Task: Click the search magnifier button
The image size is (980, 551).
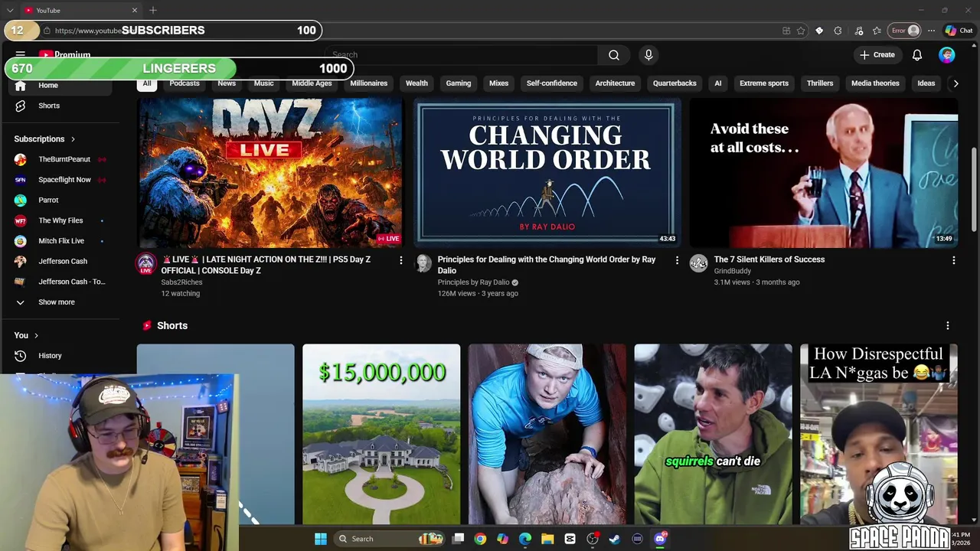Action: [x=613, y=55]
